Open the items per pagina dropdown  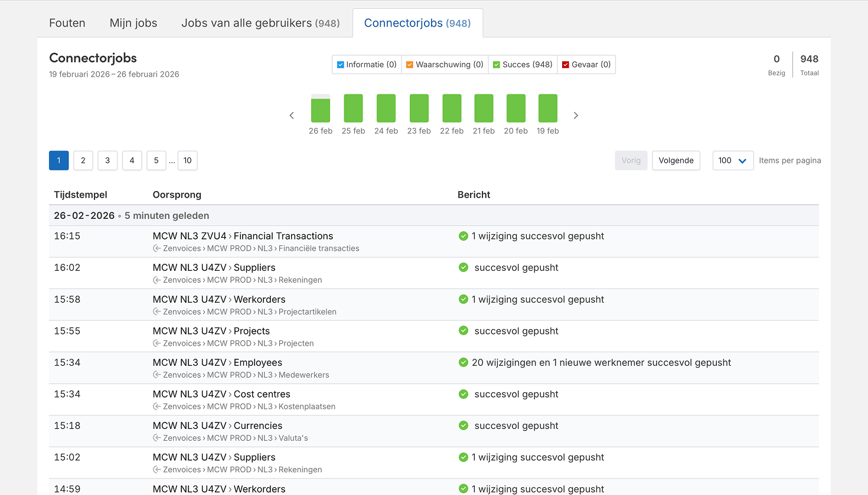(x=733, y=160)
